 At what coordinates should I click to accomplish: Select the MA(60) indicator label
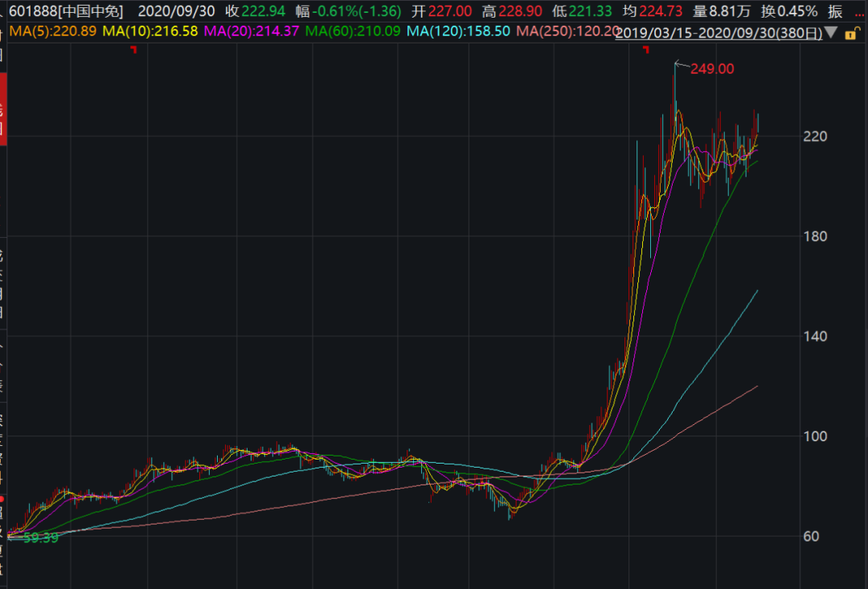353,31
